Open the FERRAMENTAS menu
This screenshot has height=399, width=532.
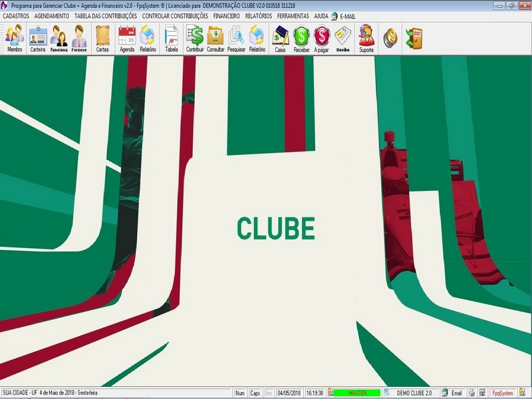tap(293, 15)
